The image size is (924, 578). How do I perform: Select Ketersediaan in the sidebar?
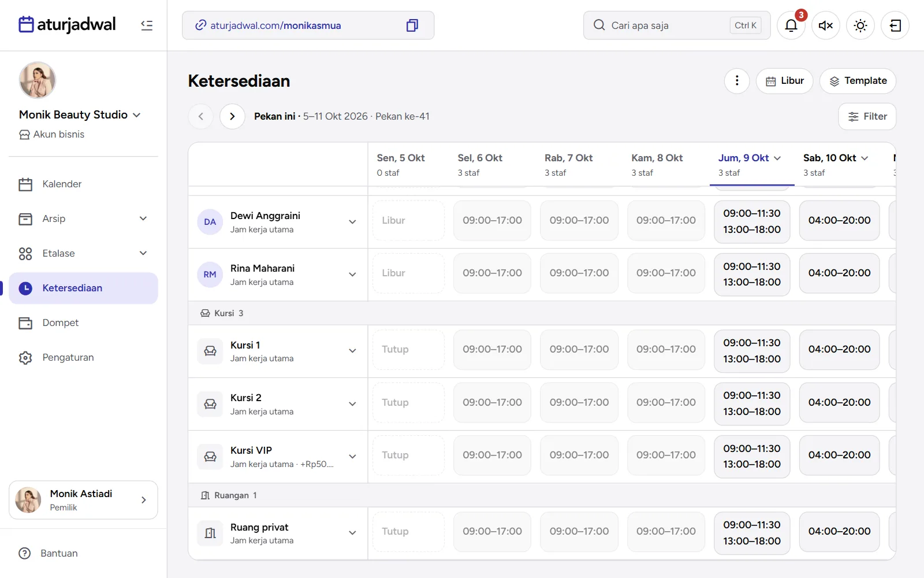click(x=83, y=288)
